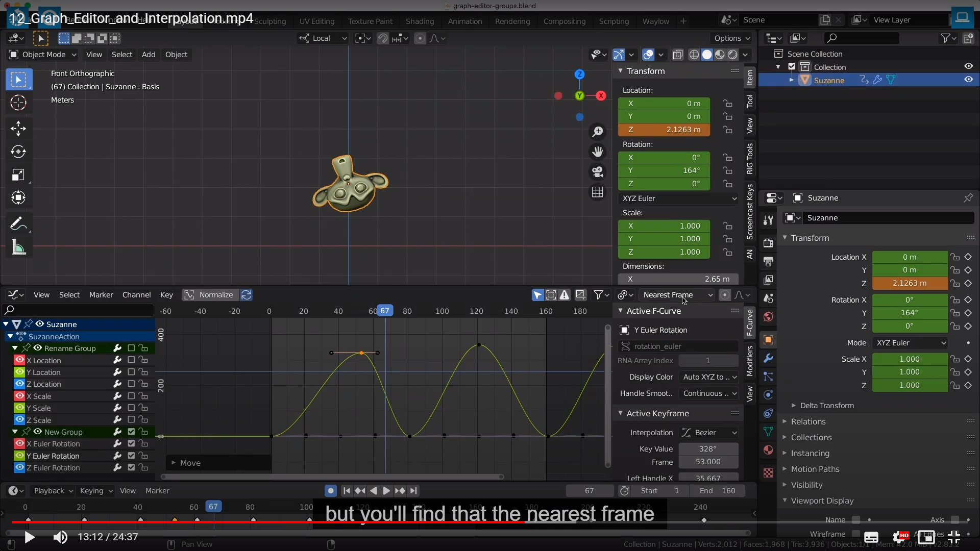Select the Move tool in viewport toolbar

pos(18,128)
